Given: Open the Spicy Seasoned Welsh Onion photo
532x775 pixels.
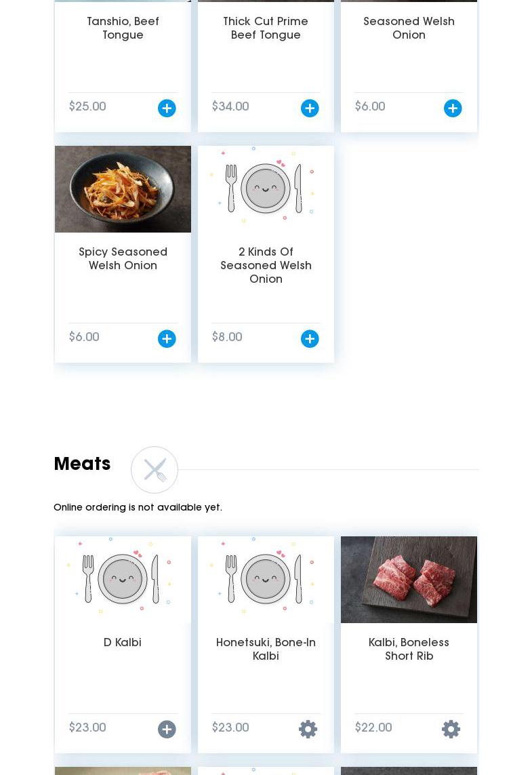Looking at the screenshot, I should point(123,188).
